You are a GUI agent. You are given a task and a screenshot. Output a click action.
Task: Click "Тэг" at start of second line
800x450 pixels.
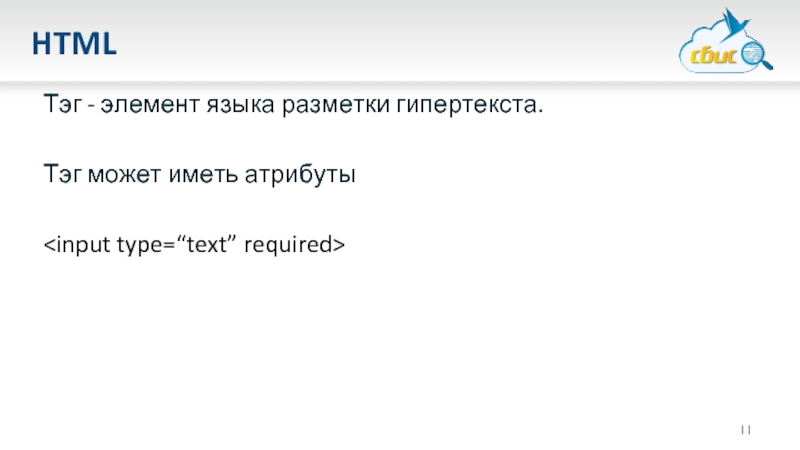62,176
